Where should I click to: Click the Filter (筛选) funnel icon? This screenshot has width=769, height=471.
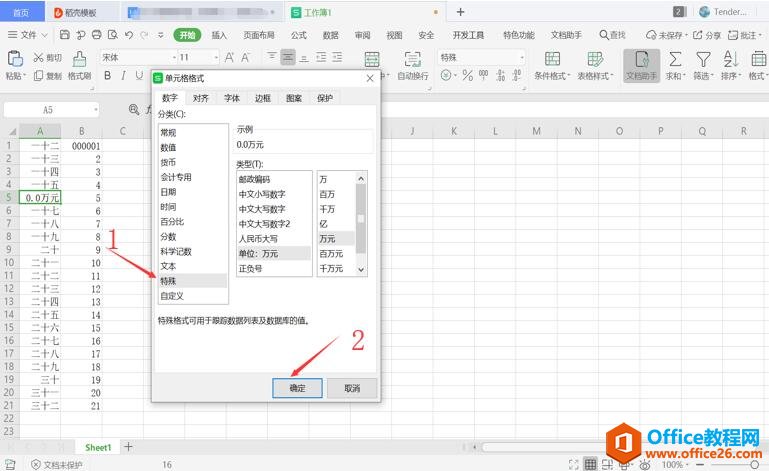pos(703,59)
